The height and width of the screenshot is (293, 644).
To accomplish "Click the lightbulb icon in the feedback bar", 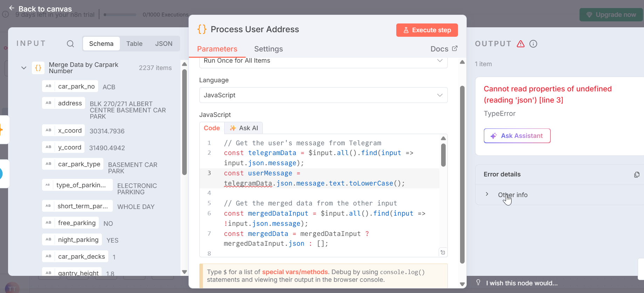I will tap(478, 282).
